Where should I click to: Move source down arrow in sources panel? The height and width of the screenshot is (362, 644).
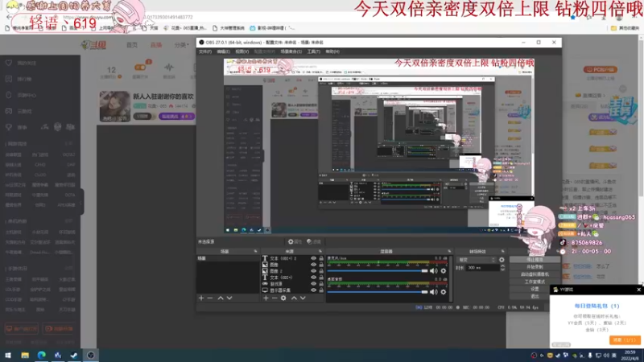[x=303, y=298]
